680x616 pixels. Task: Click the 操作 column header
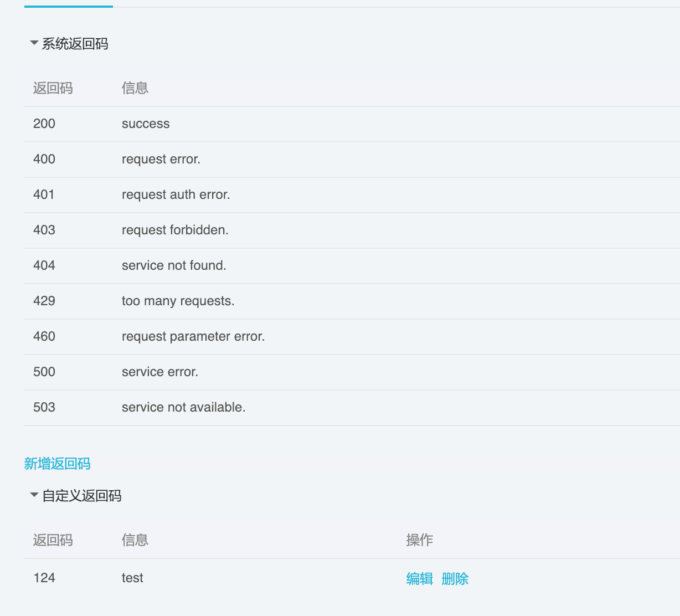419,540
